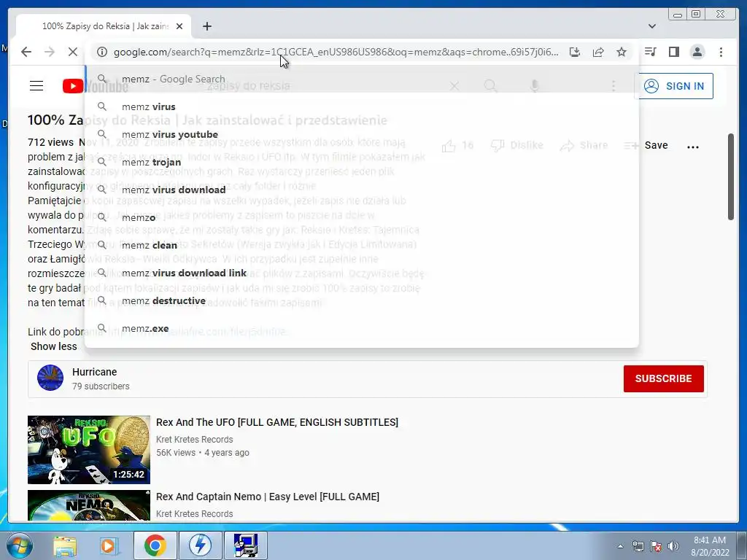This screenshot has height=560, width=747.
Task: Expand the tab search chevron
Action: (651, 26)
